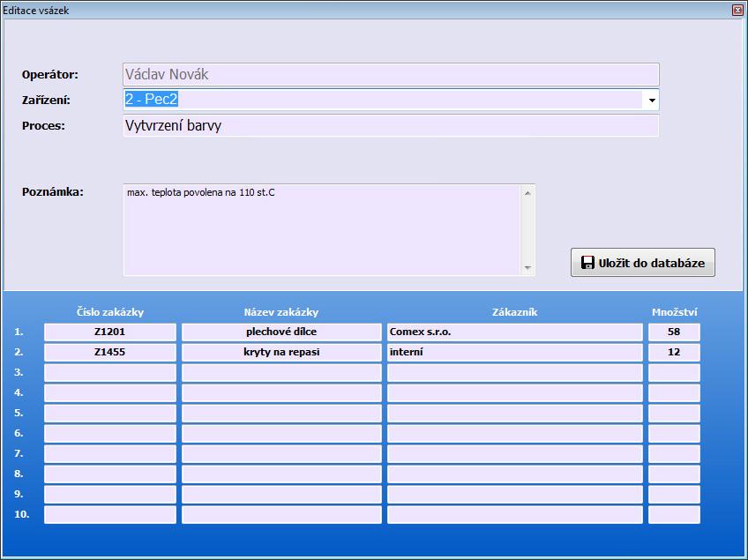
Task: Click empty Množství cell in row 8
Action: pyautogui.click(x=674, y=474)
